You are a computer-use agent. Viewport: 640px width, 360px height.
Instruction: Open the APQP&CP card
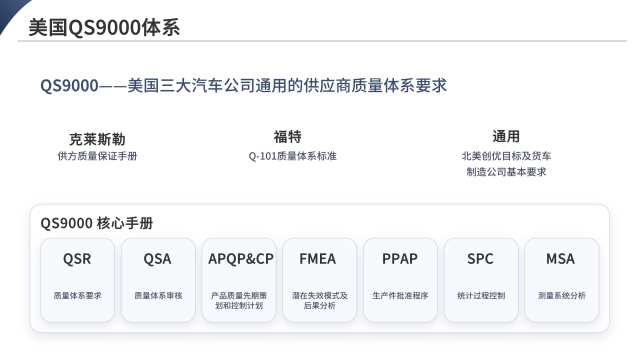coord(239,280)
